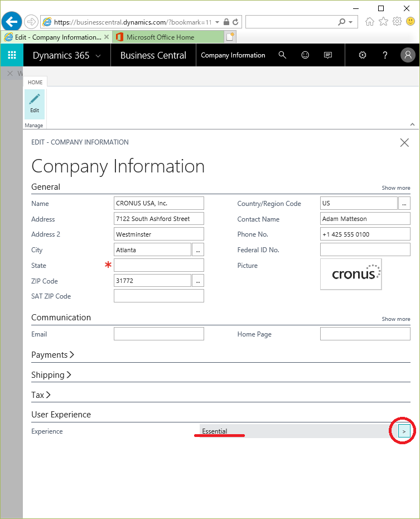Click the Business Central header link
Screen dimensions: 420x519
pyautogui.click(x=153, y=55)
